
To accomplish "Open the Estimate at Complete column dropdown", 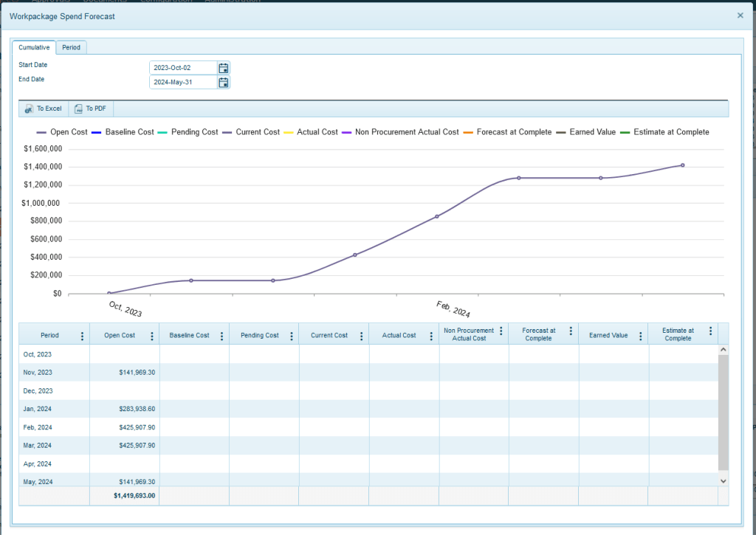I will point(711,331).
